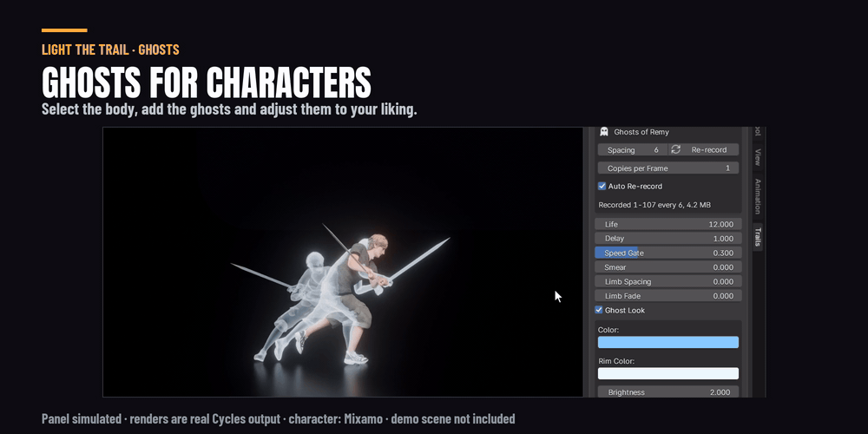Click the ghost icon beside Ghosts of Remy
The width and height of the screenshot is (868, 434).
click(604, 132)
